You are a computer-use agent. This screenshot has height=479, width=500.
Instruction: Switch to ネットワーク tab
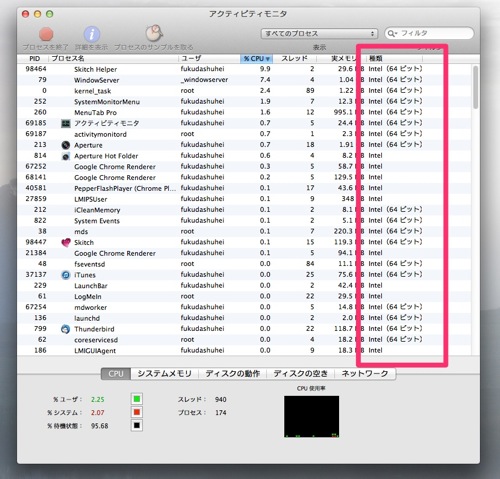365,374
